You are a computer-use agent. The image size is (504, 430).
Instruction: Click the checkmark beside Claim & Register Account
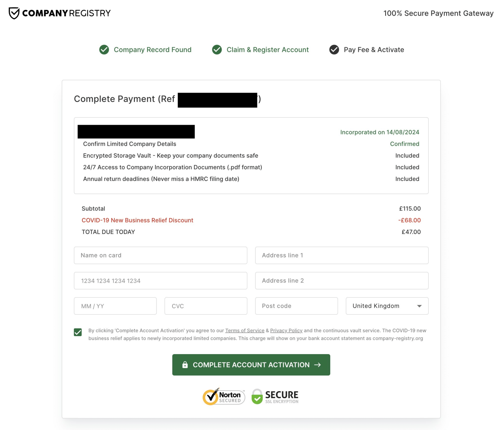point(218,50)
